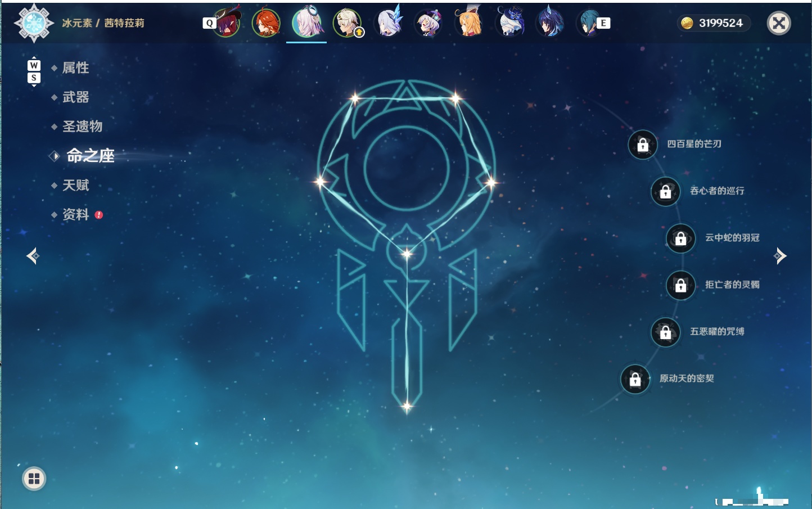Click the 四百星的芒刃 constellation label

694,144
